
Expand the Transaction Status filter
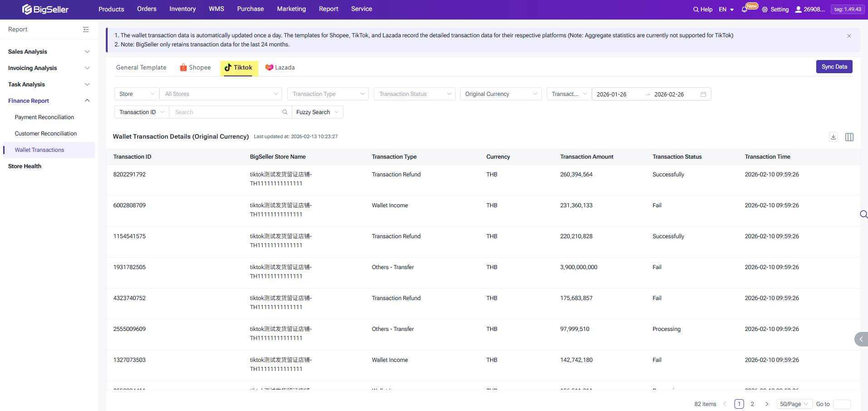pos(414,94)
